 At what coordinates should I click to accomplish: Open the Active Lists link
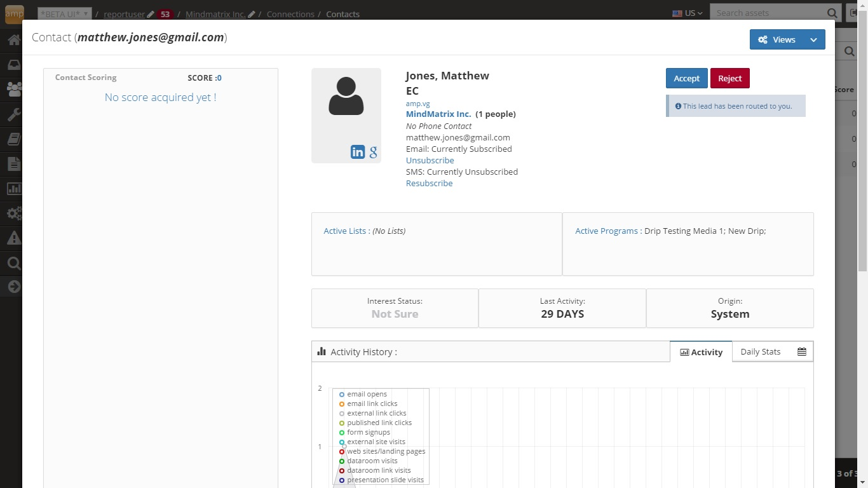(x=345, y=231)
